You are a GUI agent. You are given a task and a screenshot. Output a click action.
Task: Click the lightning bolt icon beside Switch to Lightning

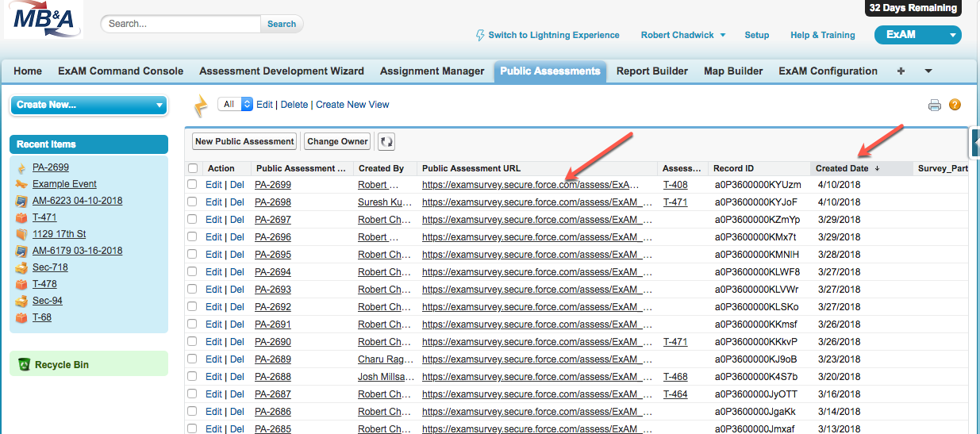(480, 36)
